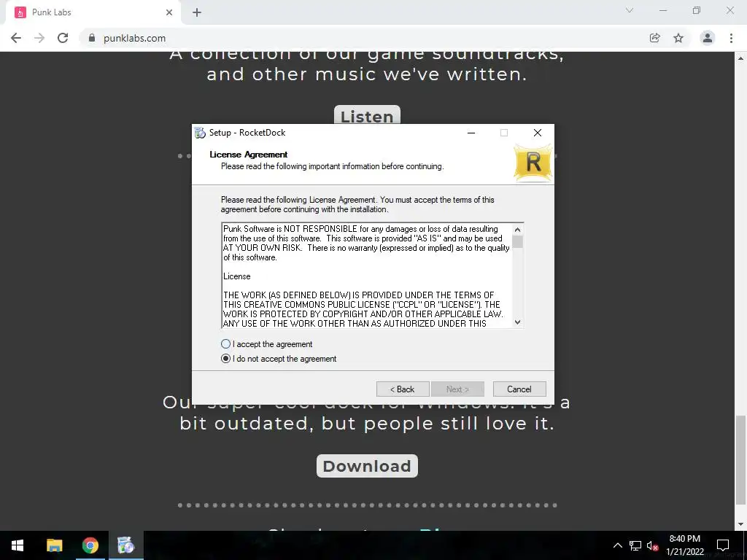Click the muted volume tray icon
The image size is (747, 560).
[x=652, y=545]
